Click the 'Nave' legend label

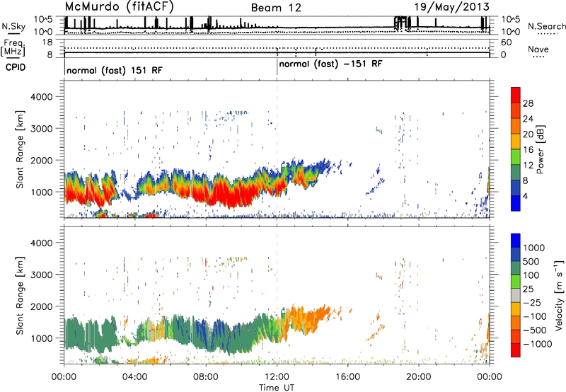(538, 50)
